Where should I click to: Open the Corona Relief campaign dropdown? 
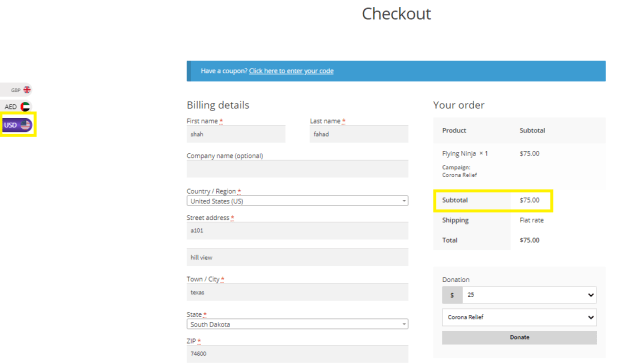pyautogui.click(x=519, y=317)
